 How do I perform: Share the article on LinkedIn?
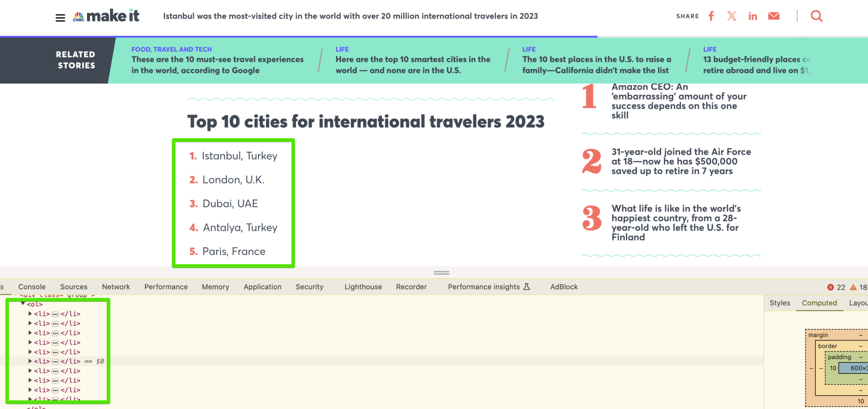pyautogui.click(x=753, y=16)
